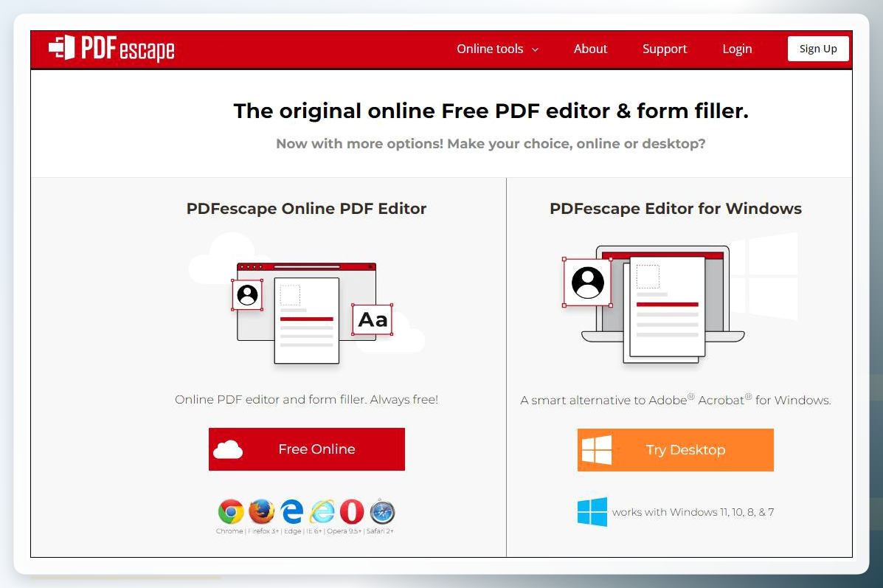Expand the chevron next to Online tools

click(535, 49)
